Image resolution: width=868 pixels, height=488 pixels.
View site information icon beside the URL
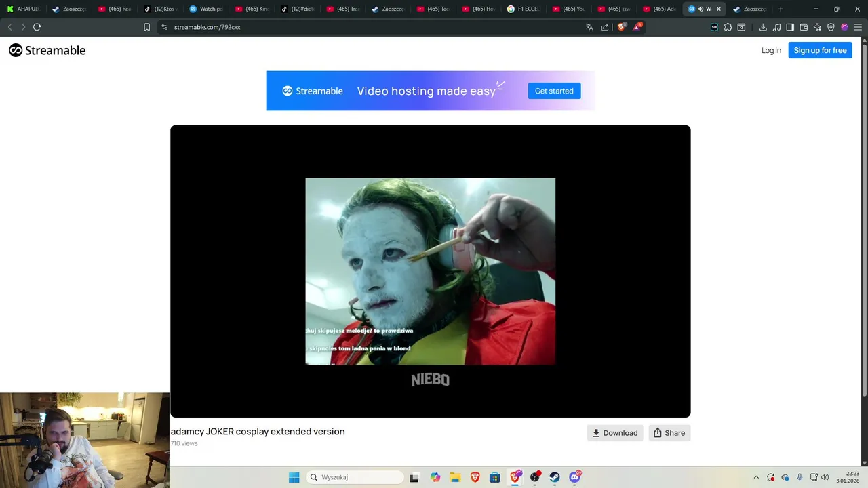tap(164, 27)
